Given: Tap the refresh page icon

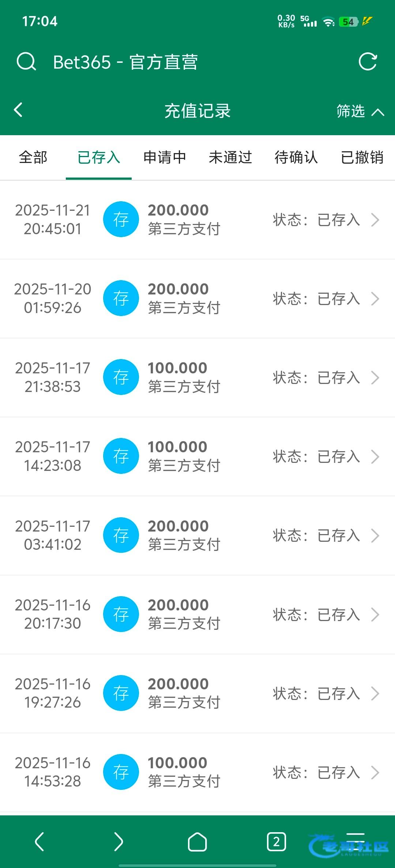Looking at the screenshot, I should tap(368, 61).
